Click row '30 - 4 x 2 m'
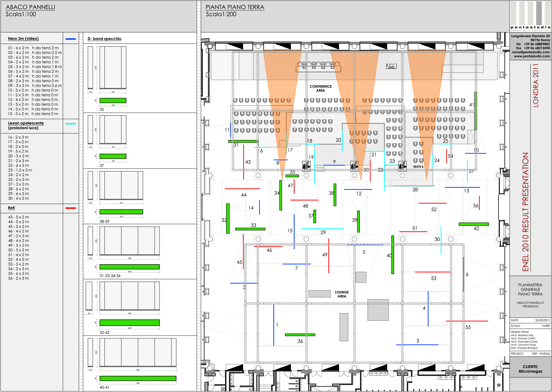552x392 pixels. tap(18, 198)
